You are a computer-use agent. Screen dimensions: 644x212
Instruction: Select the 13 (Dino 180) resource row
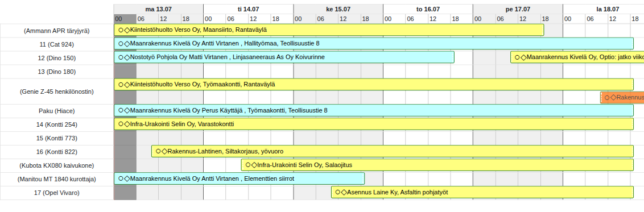point(57,72)
